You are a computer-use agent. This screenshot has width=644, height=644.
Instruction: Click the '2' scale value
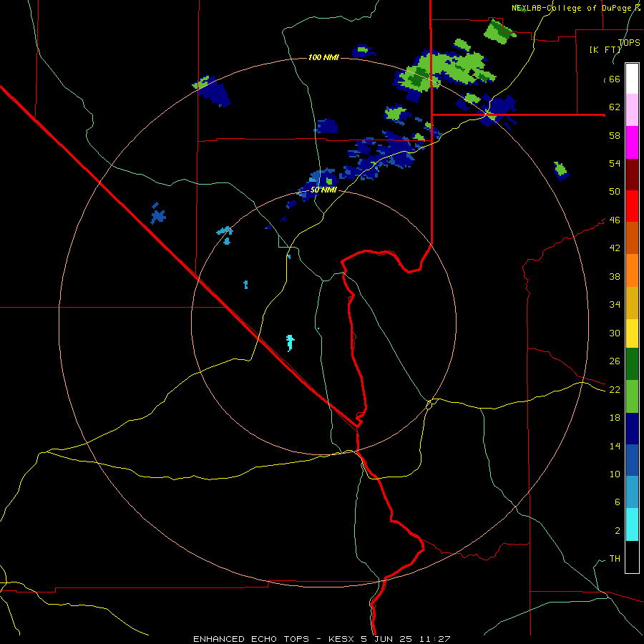click(617, 530)
